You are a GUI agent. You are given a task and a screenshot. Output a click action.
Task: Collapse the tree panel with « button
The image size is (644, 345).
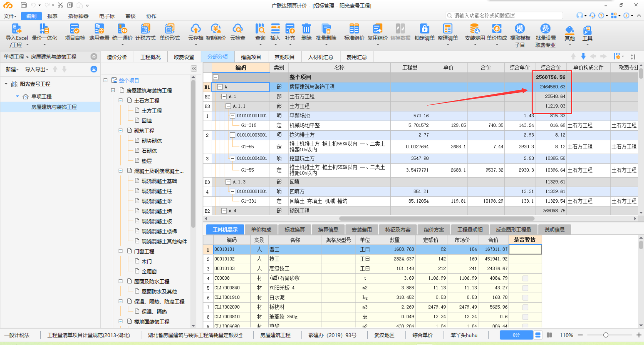194,69
